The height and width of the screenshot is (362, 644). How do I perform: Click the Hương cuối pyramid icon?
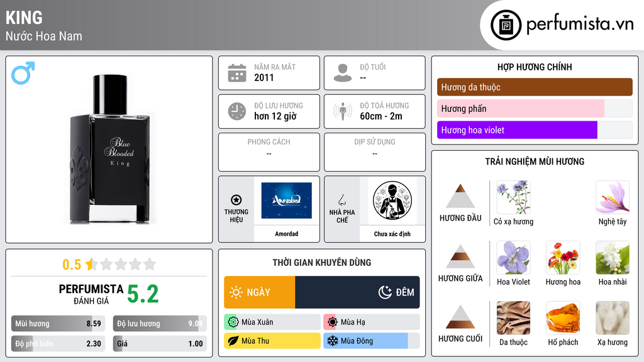[x=460, y=317]
